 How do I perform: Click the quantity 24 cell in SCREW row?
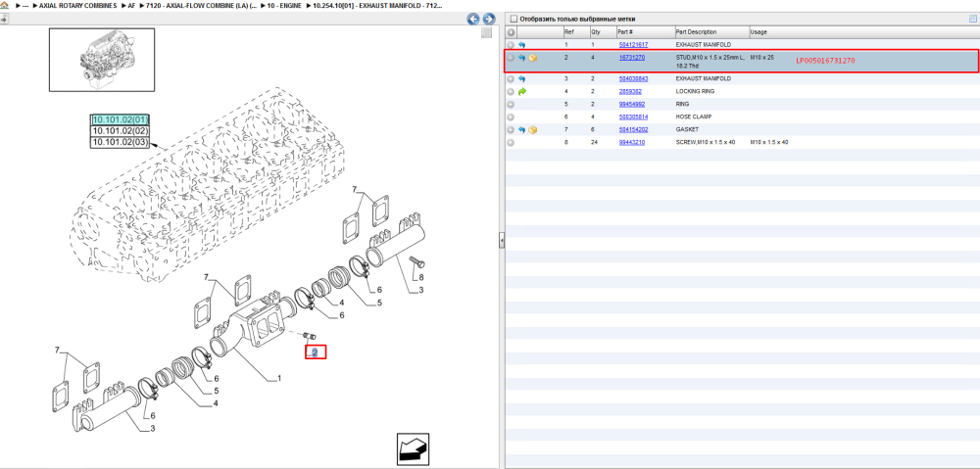pos(595,142)
